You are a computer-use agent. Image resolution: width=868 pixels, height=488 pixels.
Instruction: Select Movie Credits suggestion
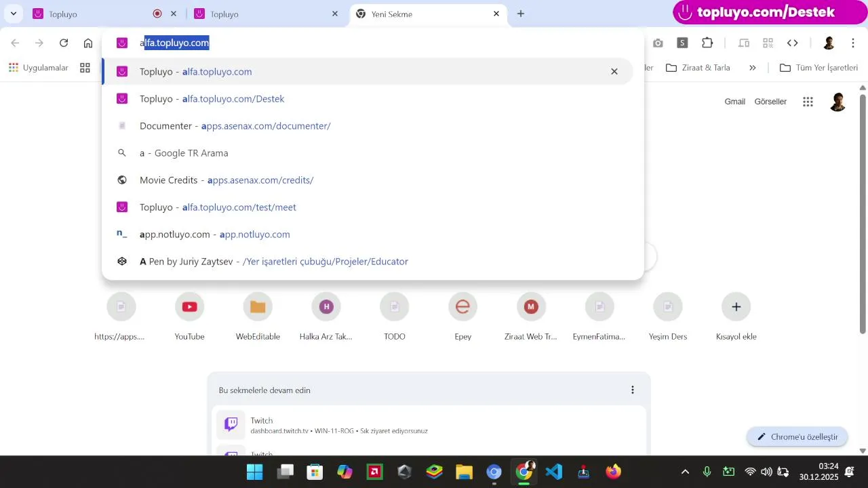pyautogui.click(x=367, y=180)
